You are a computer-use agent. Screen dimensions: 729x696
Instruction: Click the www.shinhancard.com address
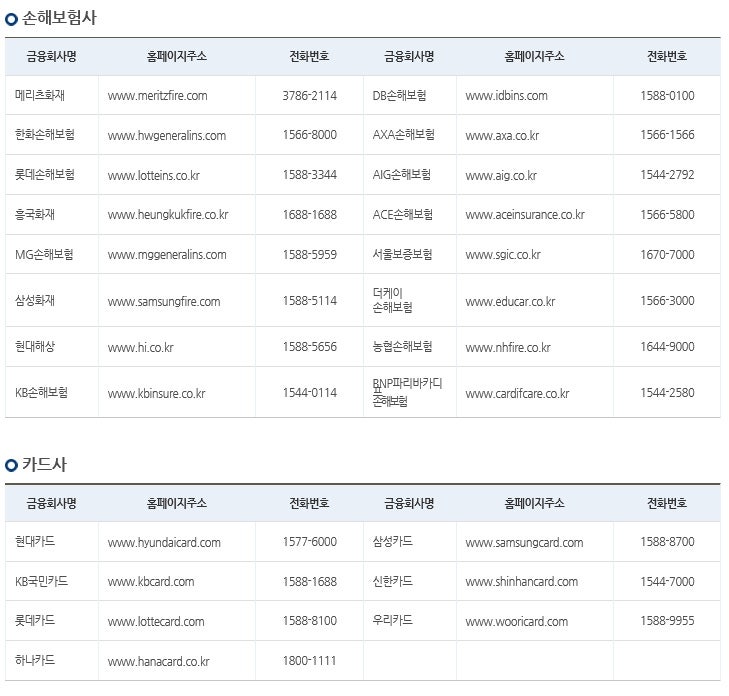[x=522, y=582]
